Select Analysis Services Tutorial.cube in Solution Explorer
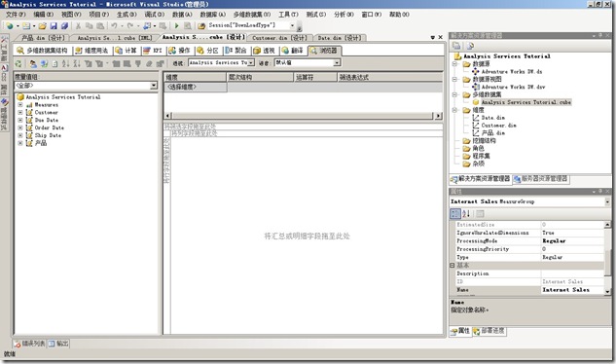The image size is (616, 364). (x=526, y=102)
